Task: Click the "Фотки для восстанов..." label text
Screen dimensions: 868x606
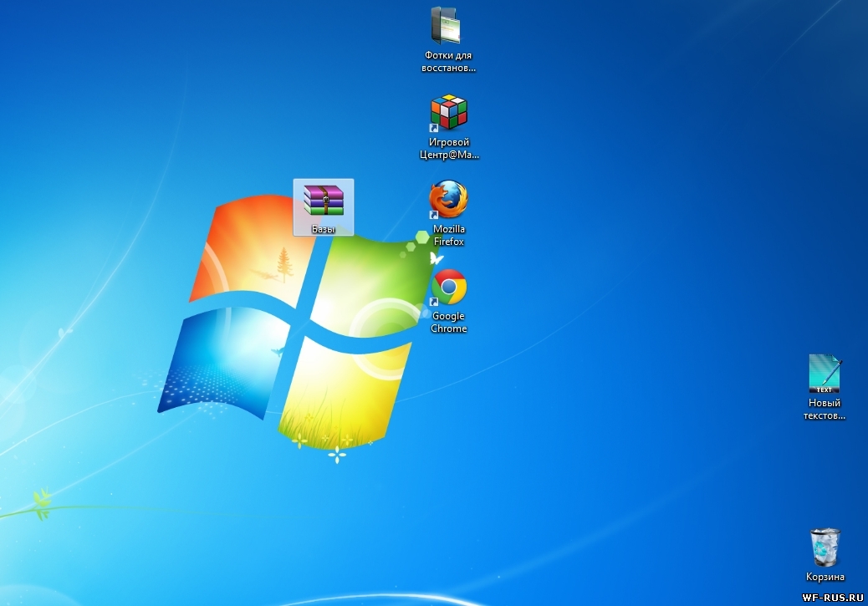Action: pos(448,61)
